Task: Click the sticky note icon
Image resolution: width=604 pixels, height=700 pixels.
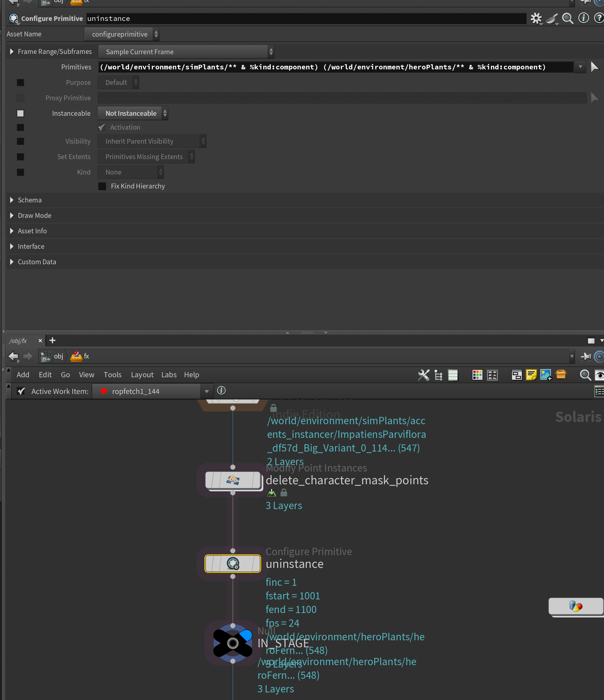Action: 531,375
